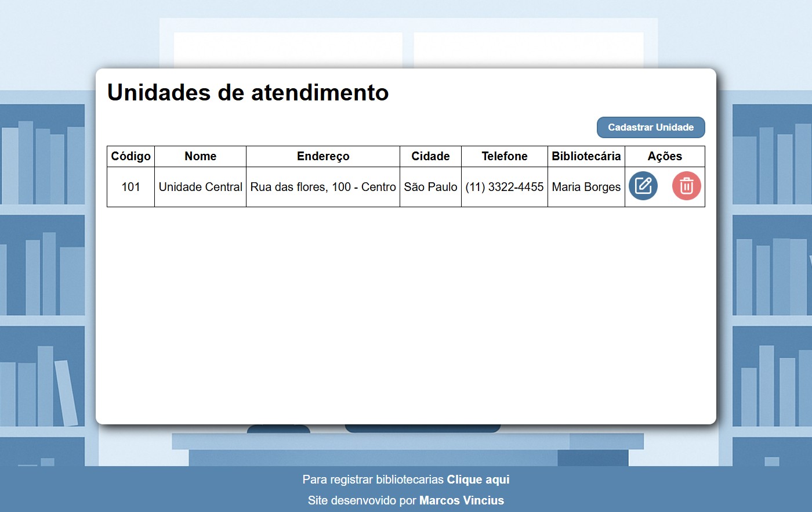Select the Rua das flores address cell
The height and width of the screenshot is (512, 812).
tap(323, 187)
